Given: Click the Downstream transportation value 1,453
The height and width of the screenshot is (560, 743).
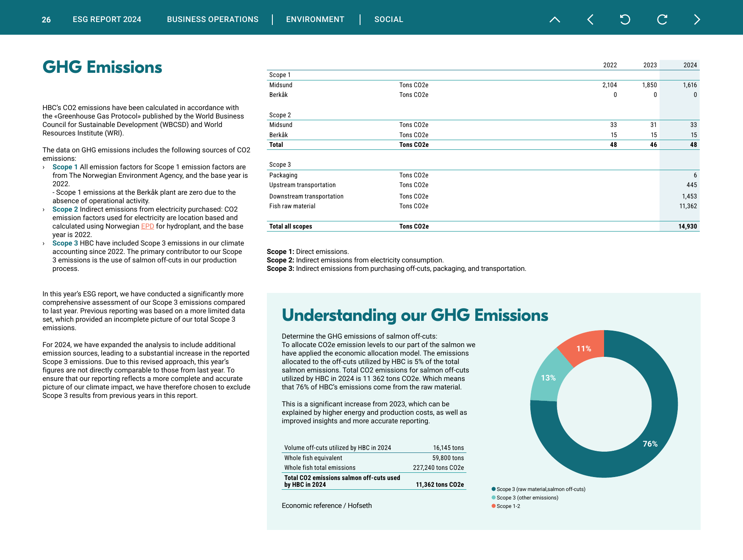Looking at the screenshot, I should tap(689, 196).
